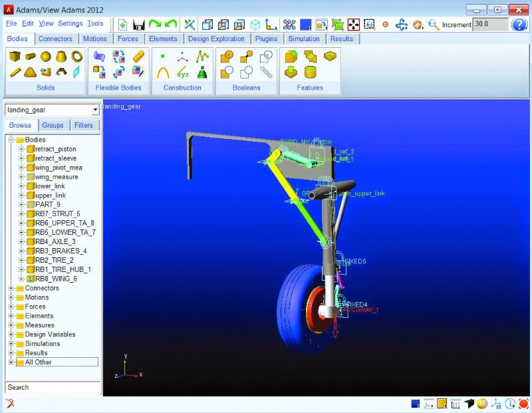Expand the Results folder in tree
The width and height of the screenshot is (532, 413).
(11, 353)
